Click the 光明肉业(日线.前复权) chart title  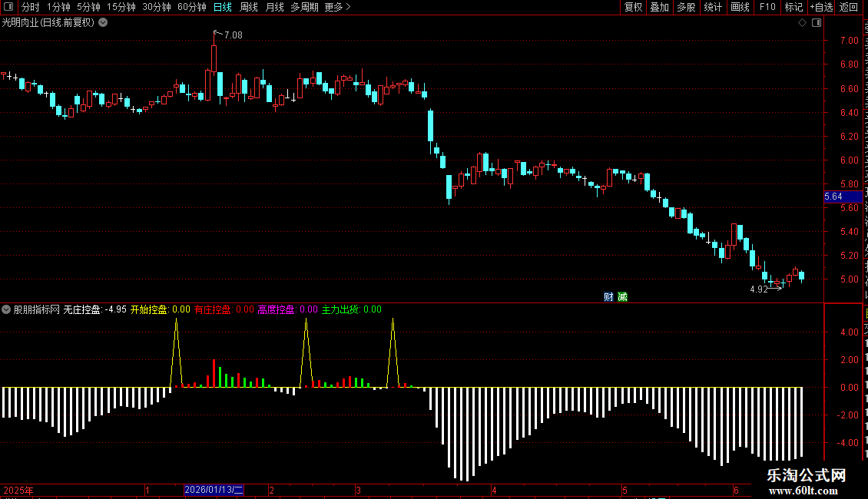pyautogui.click(x=48, y=23)
